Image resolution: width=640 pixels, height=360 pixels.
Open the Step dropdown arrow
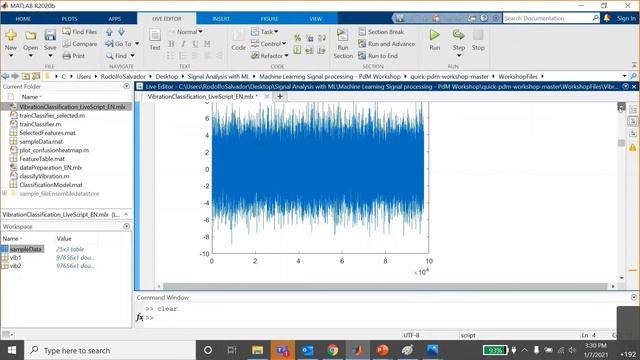click(x=459, y=56)
